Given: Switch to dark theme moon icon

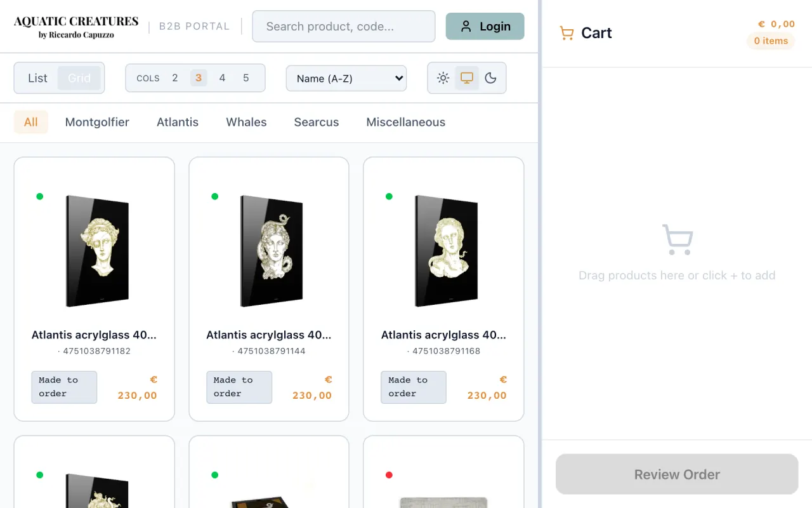Looking at the screenshot, I should coord(490,78).
